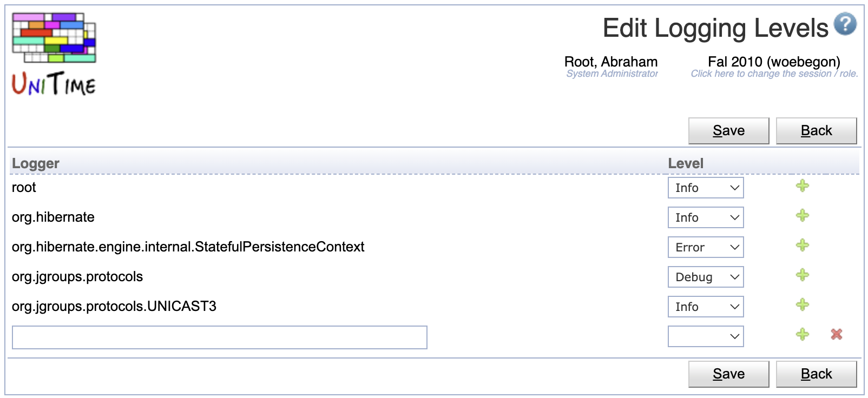Click the green plus beside UNICAST3 logger
The height and width of the screenshot is (398, 868).
coord(803,305)
